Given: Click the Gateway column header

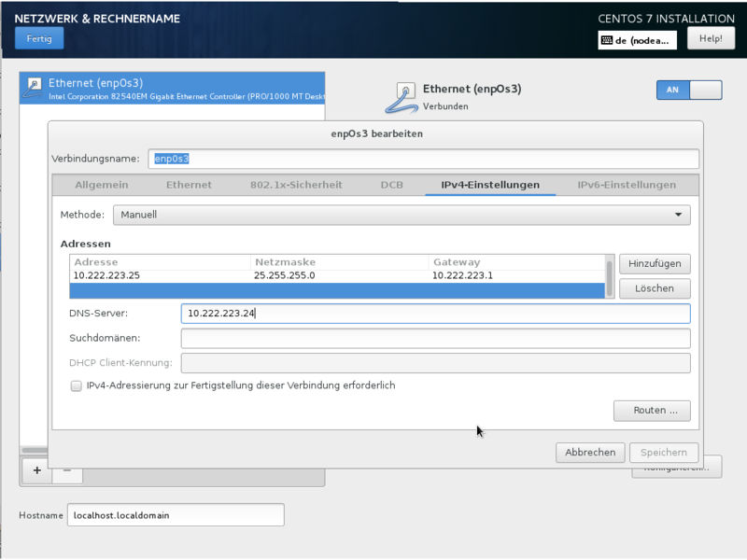Looking at the screenshot, I should [516, 262].
